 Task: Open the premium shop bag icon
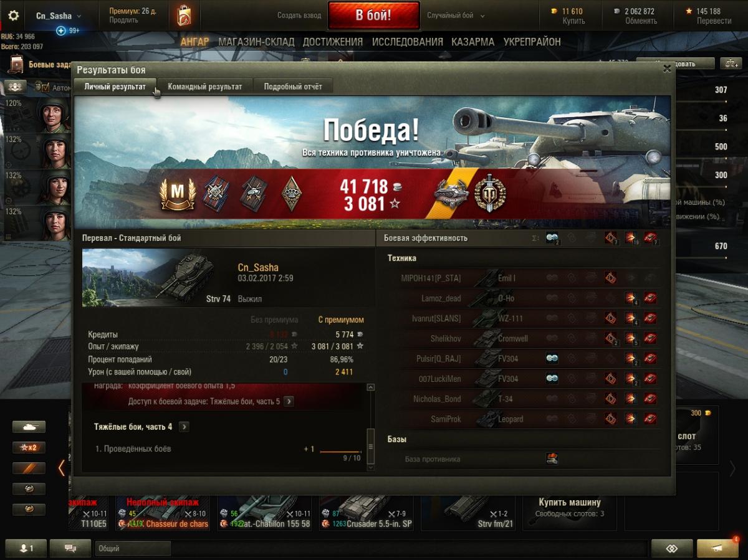click(x=183, y=15)
